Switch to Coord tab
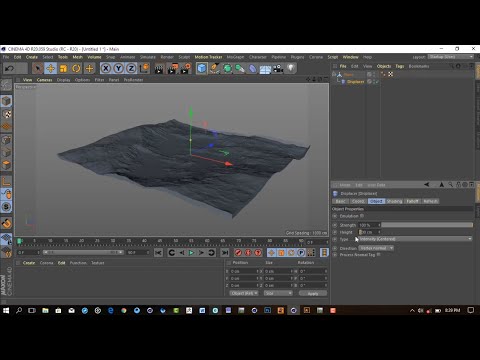 [x=358, y=201]
